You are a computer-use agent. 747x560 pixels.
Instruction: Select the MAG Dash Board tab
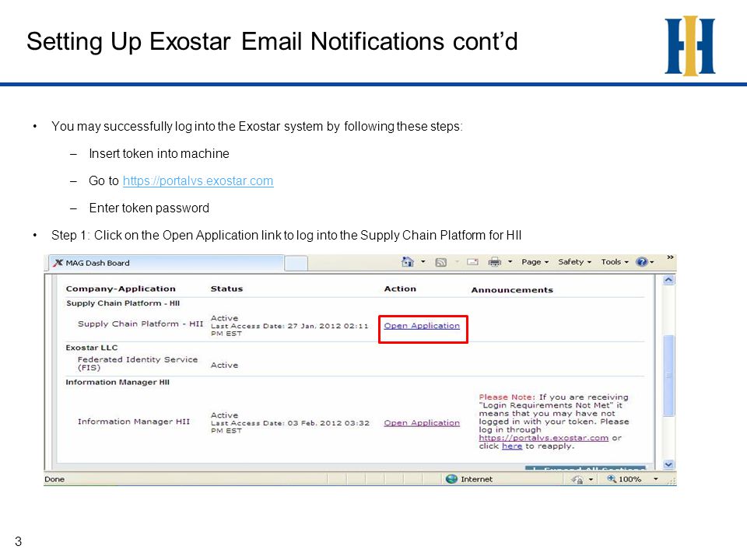tap(166, 263)
